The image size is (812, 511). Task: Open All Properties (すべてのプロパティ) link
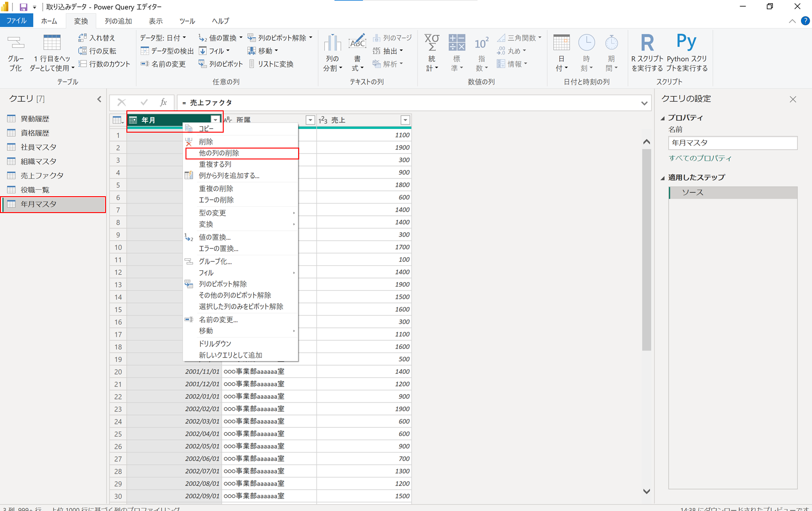(700, 158)
